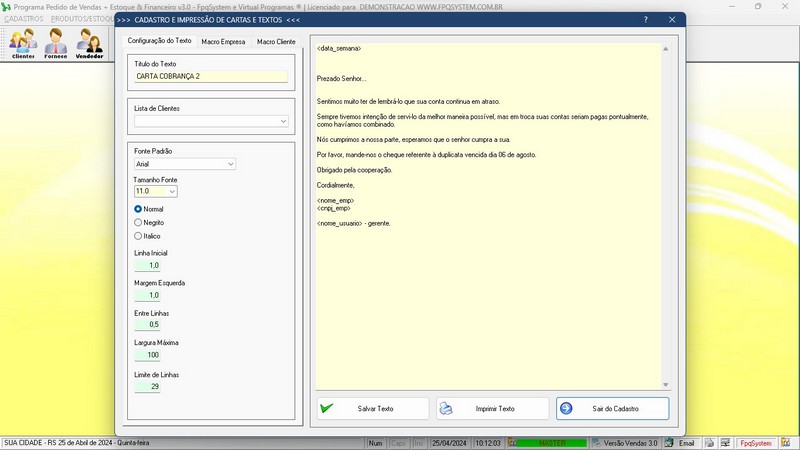Click the printer icon in status bar

(709, 443)
